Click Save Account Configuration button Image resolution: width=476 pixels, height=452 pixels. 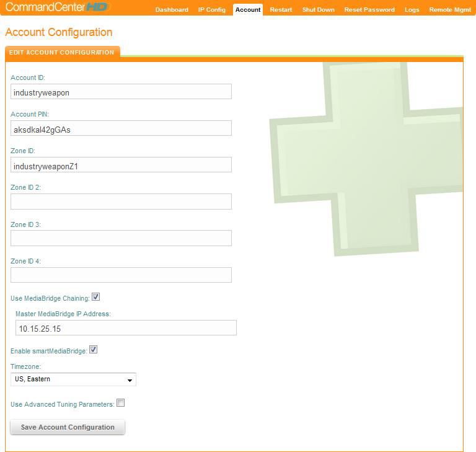click(68, 427)
